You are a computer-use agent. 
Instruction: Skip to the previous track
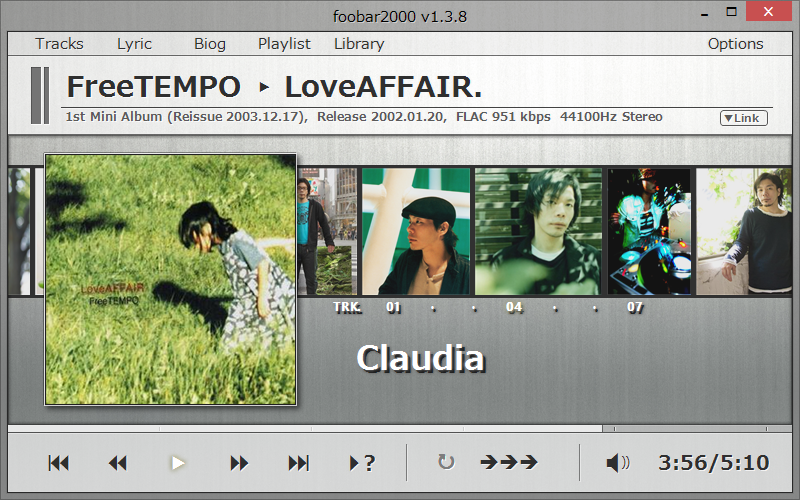coord(59,463)
